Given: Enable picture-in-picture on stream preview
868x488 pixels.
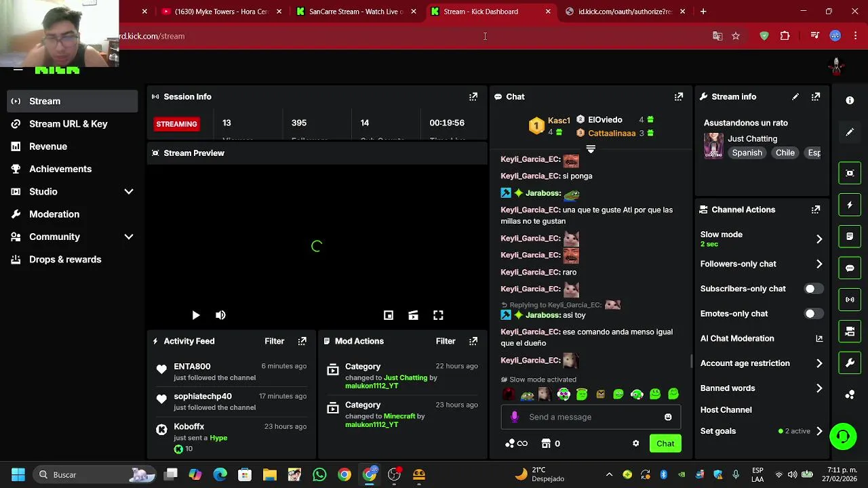Looking at the screenshot, I should [389, 315].
